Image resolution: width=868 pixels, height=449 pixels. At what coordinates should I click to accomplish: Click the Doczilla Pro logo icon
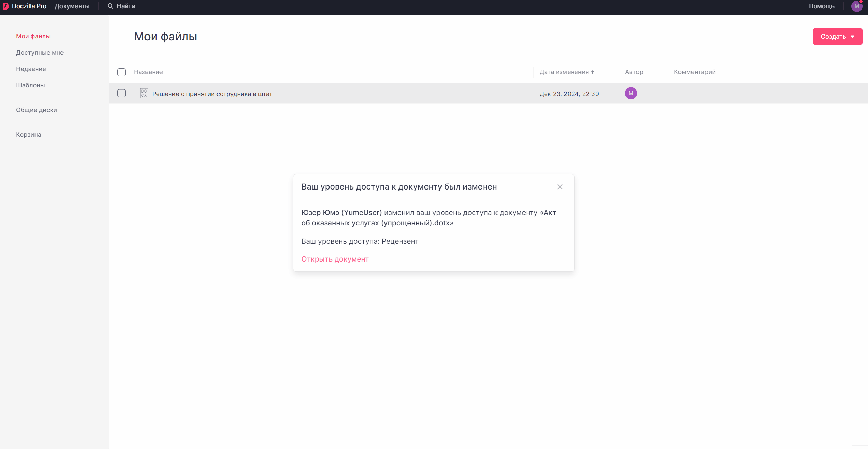point(5,6)
